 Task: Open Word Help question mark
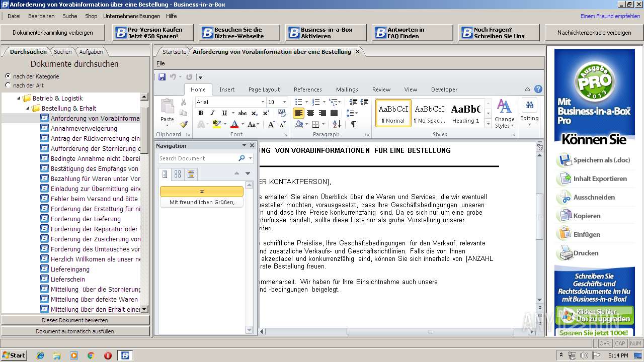(x=538, y=89)
